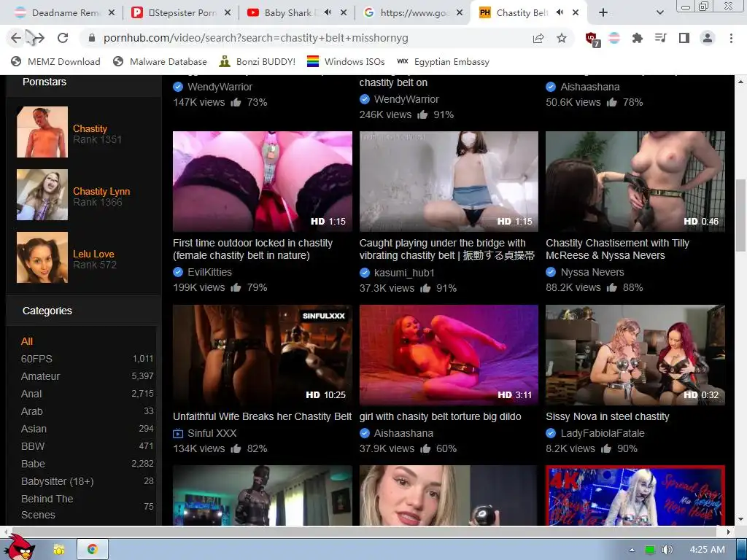
Task: Open the Malware Database bookmark
Action: click(x=160, y=61)
